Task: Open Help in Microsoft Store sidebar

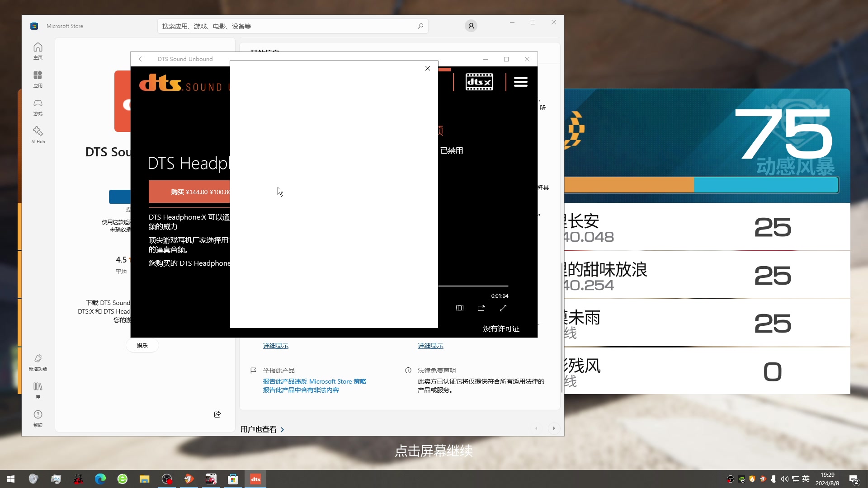Action: click(38, 419)
